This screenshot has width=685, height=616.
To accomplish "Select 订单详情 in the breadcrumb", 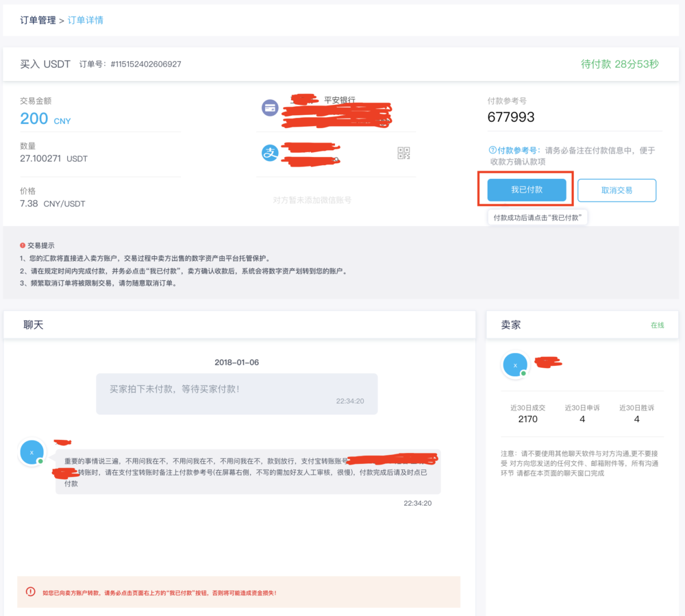I will (85, 21).
